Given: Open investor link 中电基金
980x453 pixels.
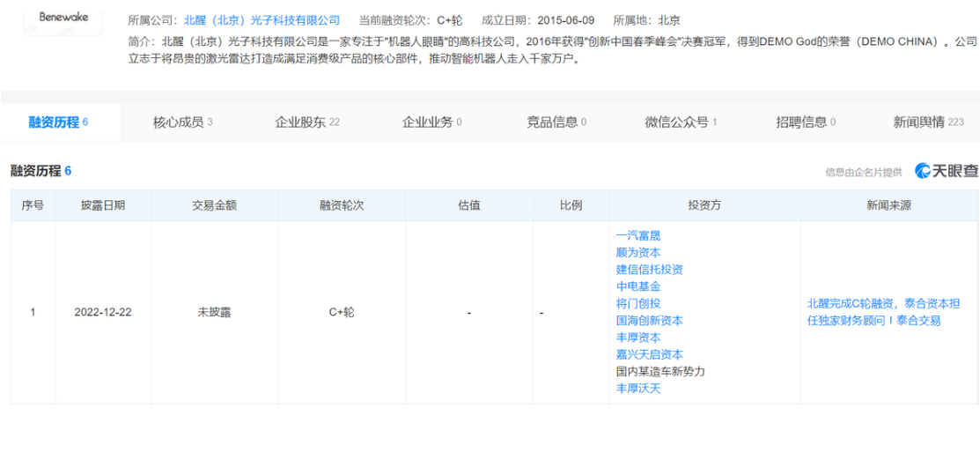Looking at the screenshot, I should (x=638, y=286).
